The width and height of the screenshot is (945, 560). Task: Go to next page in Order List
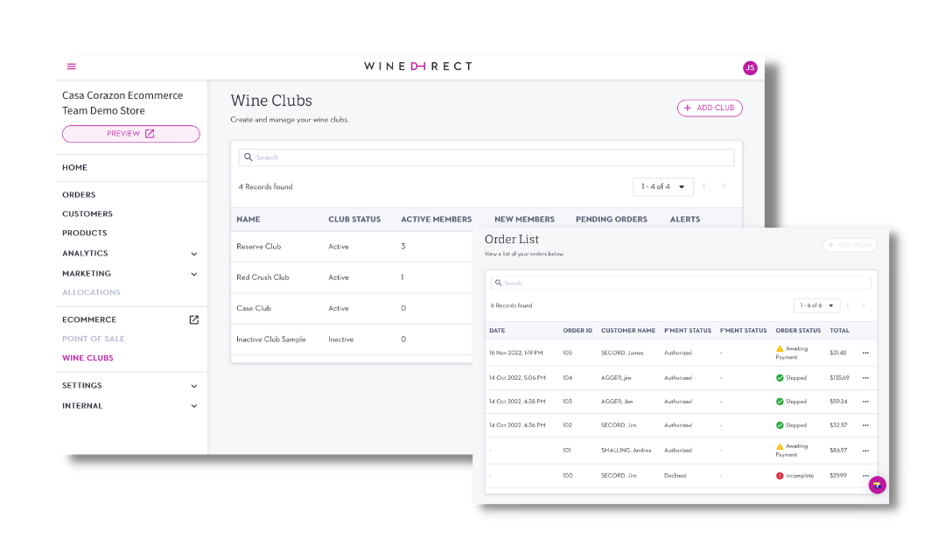pyautogui.click(x=863, y=305)
